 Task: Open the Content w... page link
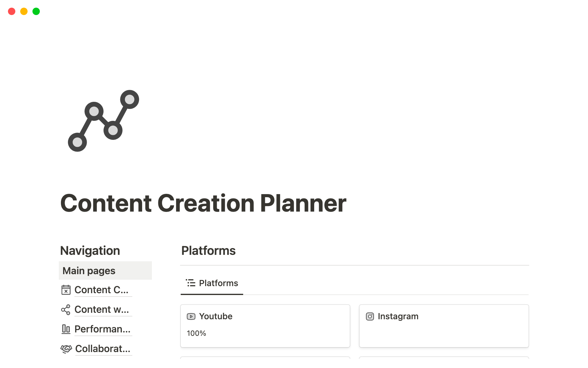pyautogui.click(x=102, y=310)
